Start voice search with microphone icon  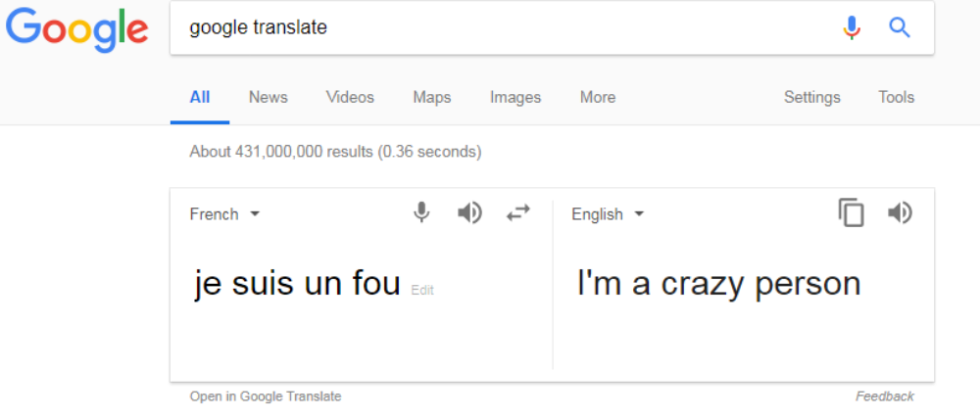(x=852, y=28)
